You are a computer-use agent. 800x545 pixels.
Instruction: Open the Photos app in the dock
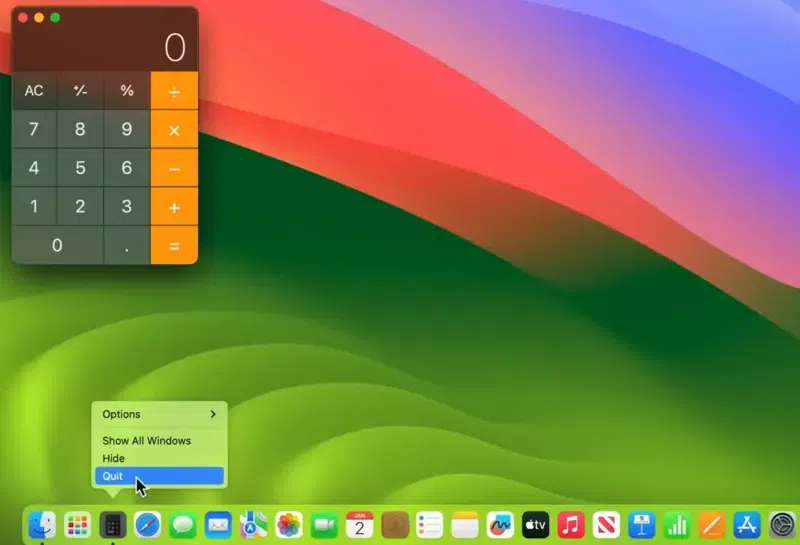point(288,525)
